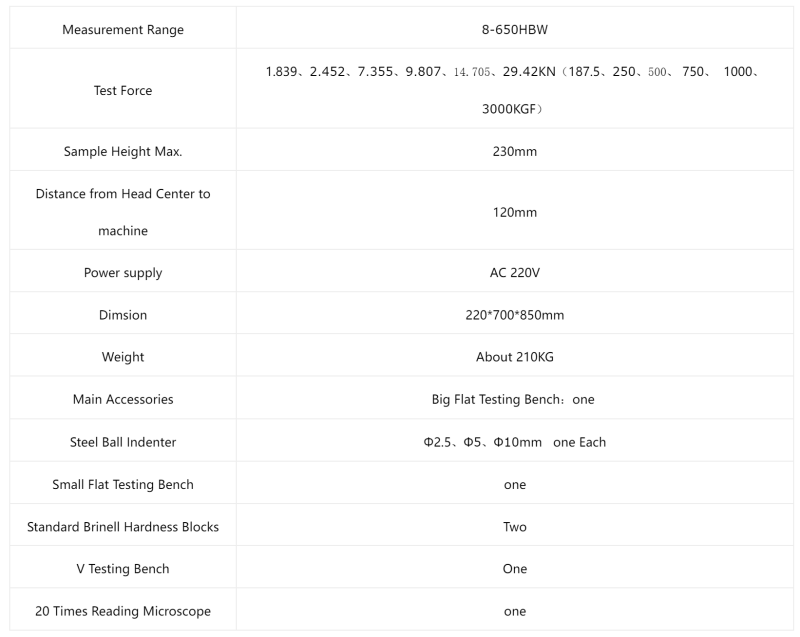
Task: Select the 8-650HBW value
Action: [514, 30]
